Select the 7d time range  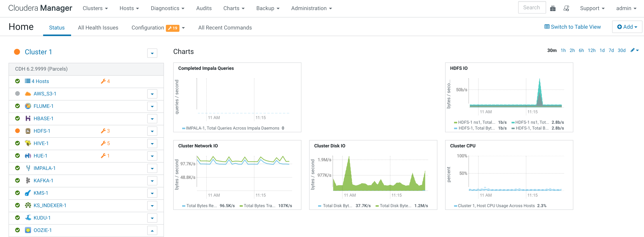[611, 50]
